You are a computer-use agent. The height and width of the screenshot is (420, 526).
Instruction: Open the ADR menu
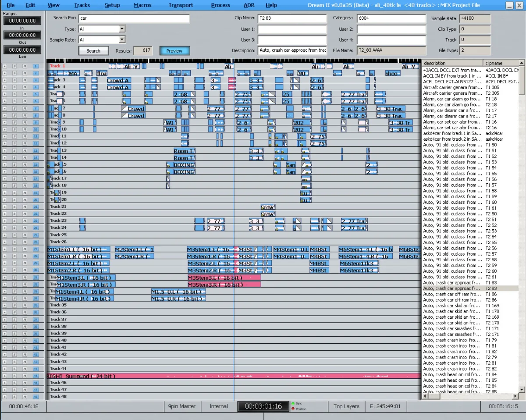click(249, 5)
